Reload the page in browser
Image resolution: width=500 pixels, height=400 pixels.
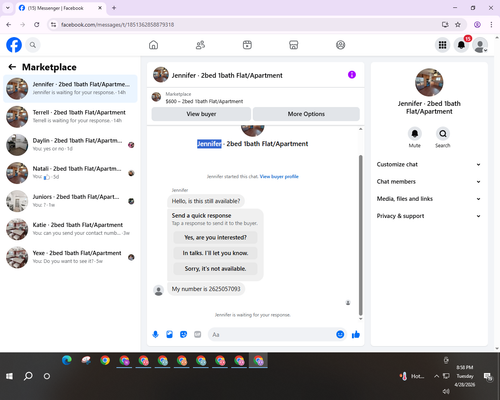(x=37, y=25)
